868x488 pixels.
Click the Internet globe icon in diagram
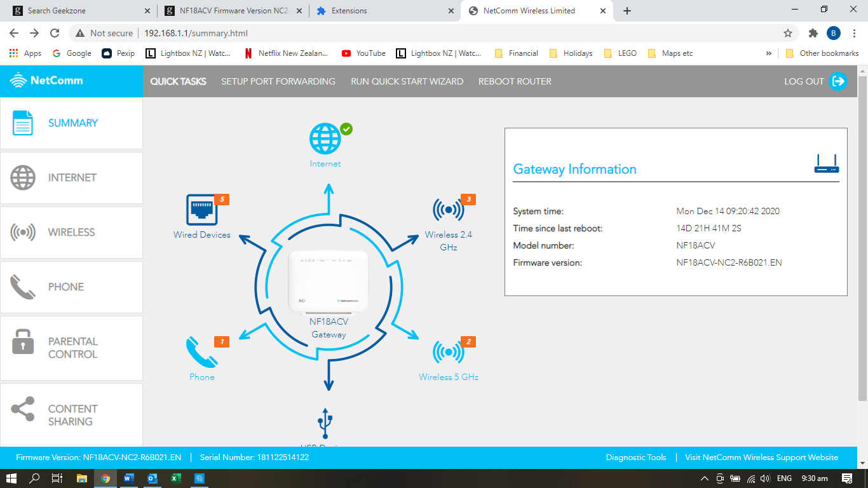tap(325, 139)
